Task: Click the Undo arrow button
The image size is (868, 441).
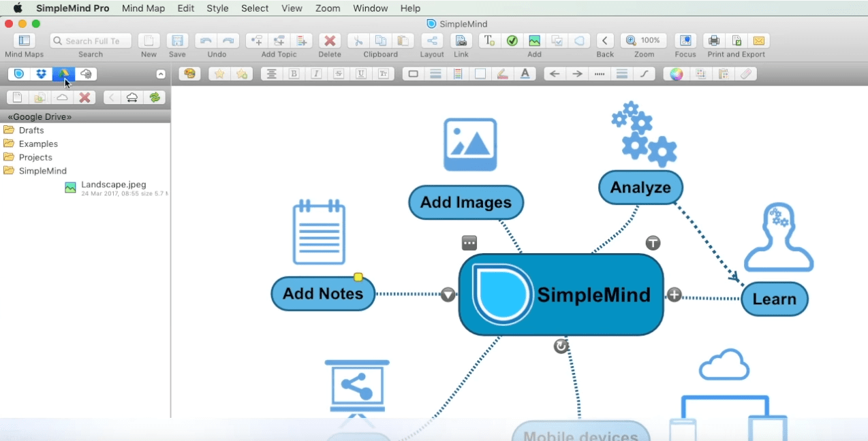Action: (x=206, y=41)
